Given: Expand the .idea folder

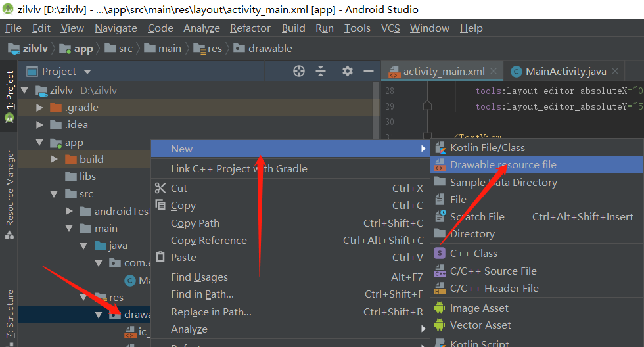Looking at the screenshot, I should (x=39, y=124).
